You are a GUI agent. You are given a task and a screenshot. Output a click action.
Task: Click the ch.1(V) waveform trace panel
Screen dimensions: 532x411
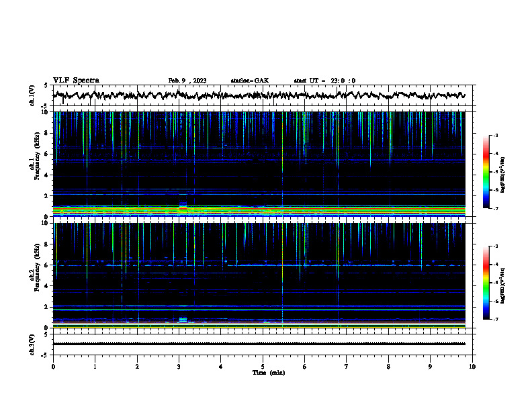click(263, 95)
